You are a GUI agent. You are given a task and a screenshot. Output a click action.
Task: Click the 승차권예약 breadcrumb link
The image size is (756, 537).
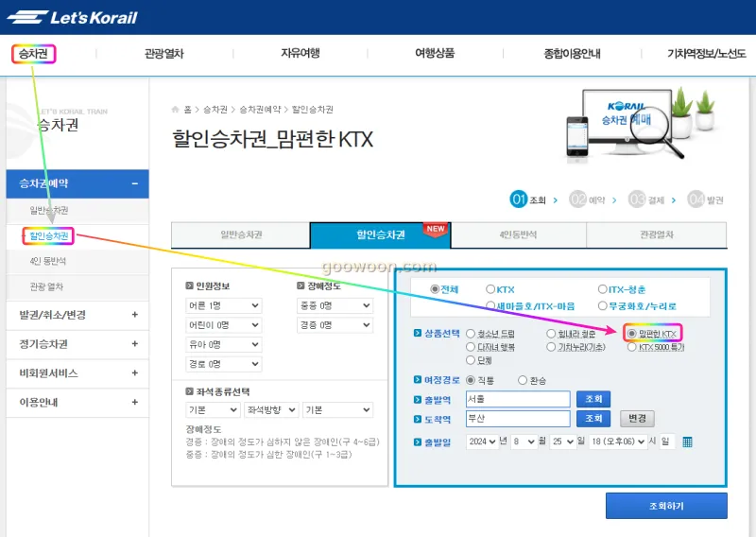coord(261,110)
